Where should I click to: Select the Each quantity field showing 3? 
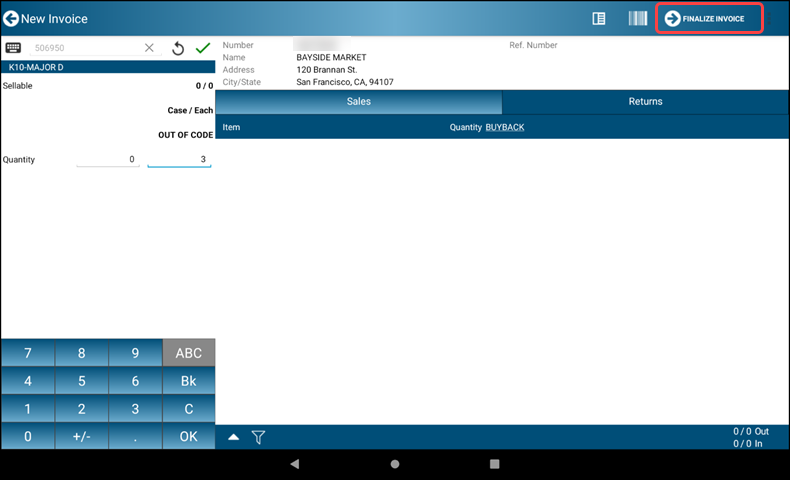179,160
